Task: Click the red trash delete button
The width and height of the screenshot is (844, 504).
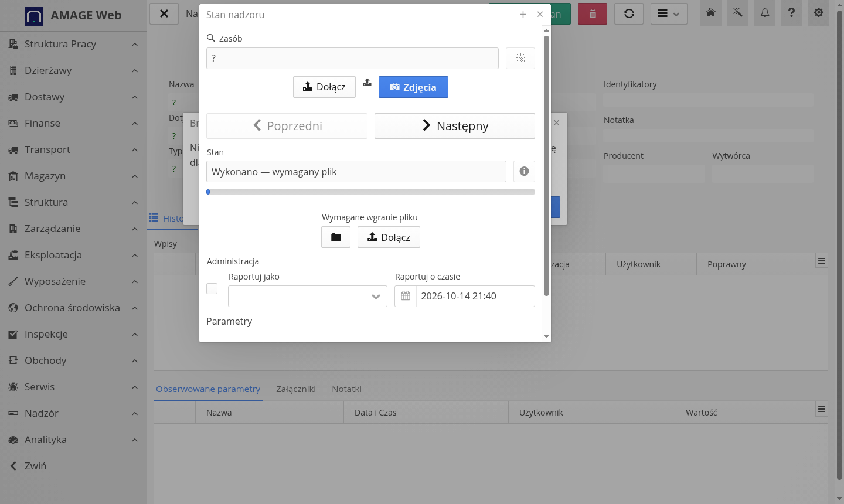Action: 593,13
